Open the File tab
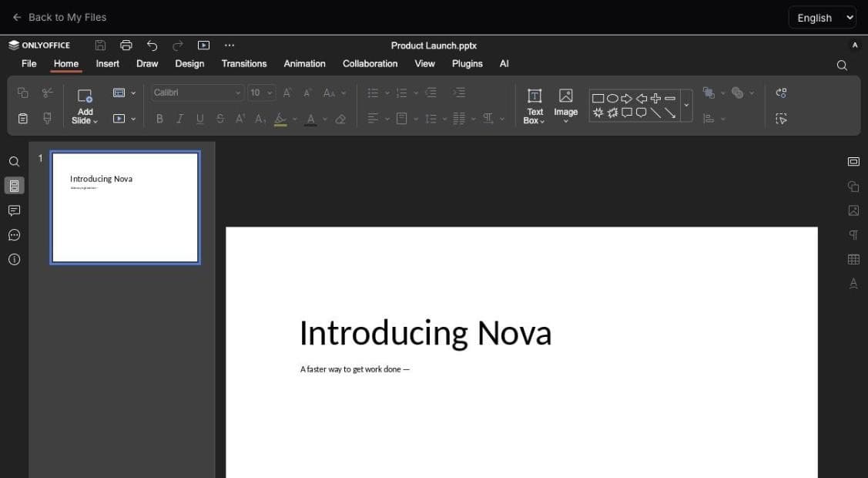 28,64
